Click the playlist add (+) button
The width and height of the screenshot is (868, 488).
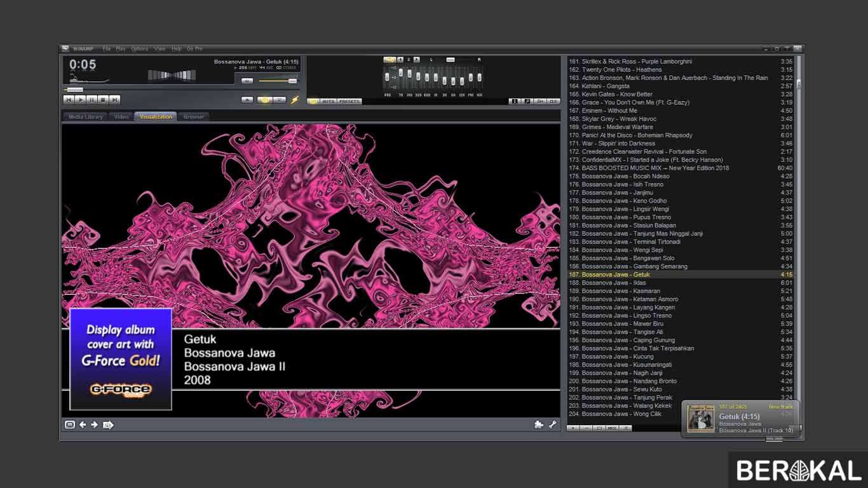point(573,428)
